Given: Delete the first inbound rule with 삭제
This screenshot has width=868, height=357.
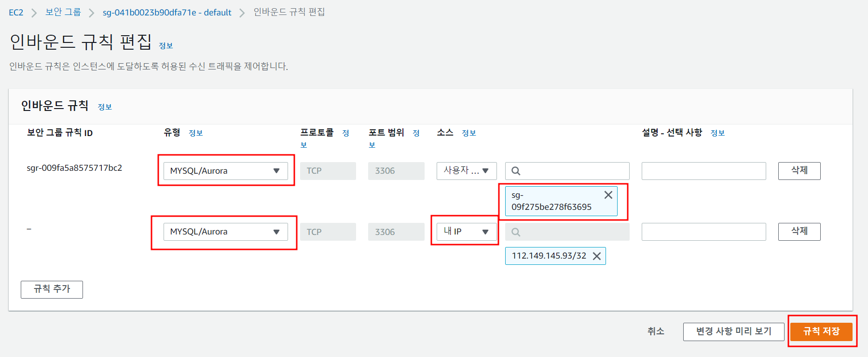Looking at the screenshot, I should [799, 171].
